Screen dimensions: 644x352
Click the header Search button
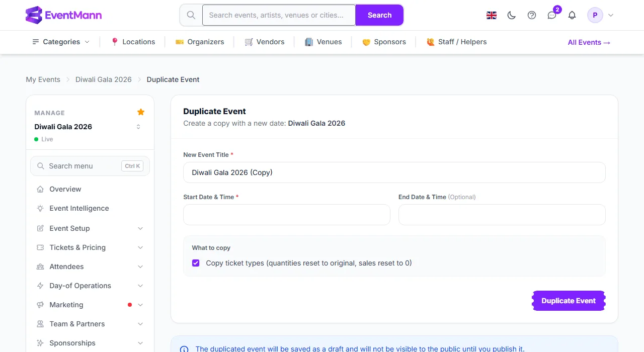(x=379, y=15)
